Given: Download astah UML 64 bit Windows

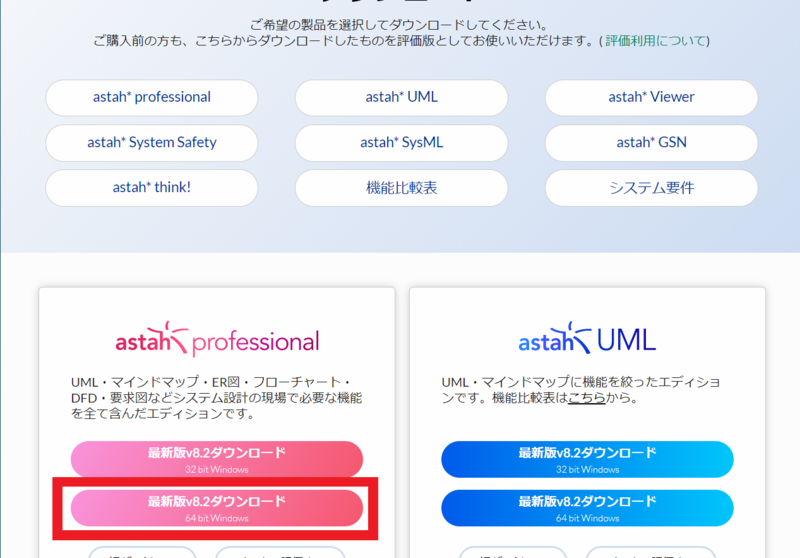Looking at the screenshot, I should pos(587,508).
